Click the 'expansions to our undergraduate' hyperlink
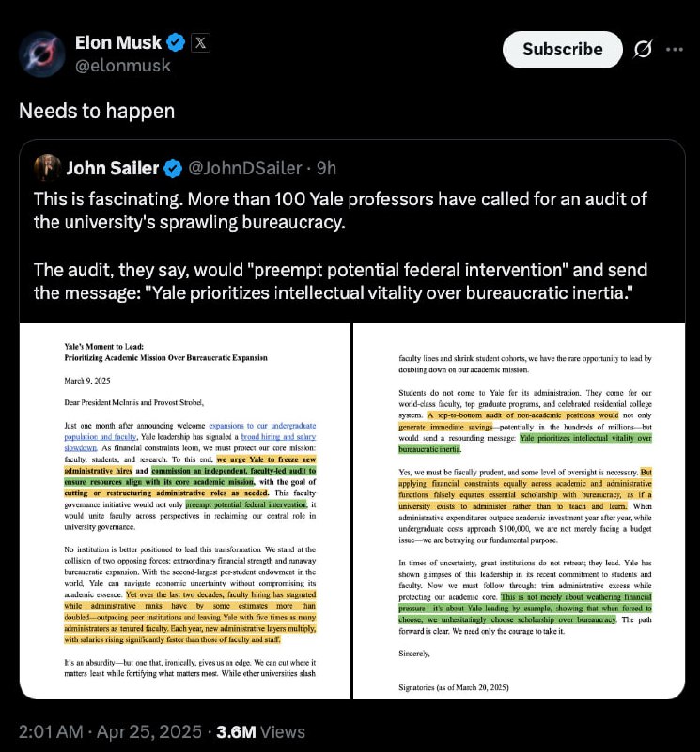Image resolution: width=700 pixels, height=752 pixels. pyautogui.click(x=262, y=426)
